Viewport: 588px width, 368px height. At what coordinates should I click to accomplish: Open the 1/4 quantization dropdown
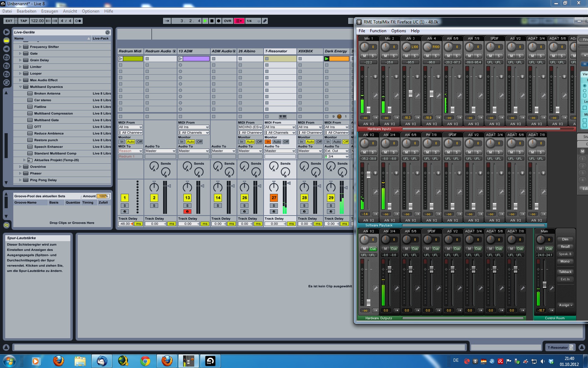253,21
